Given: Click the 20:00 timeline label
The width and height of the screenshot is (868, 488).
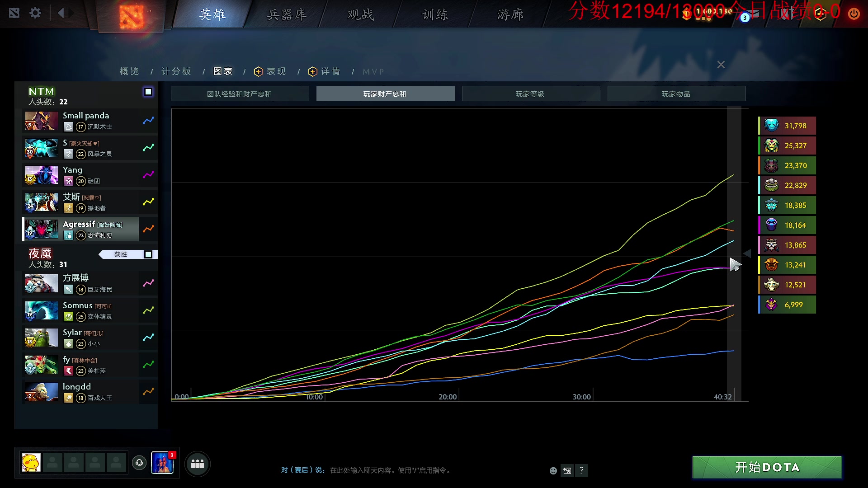Looking at the screenshot, I should (x=448, y=397).
